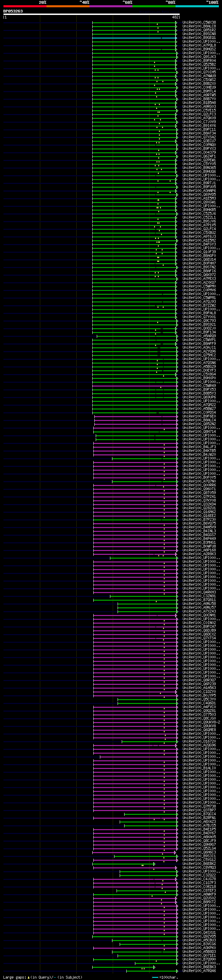222x980 pixels.
Task: Select hit label UniRef100_Q75HC2
Action: coord(199,355)
